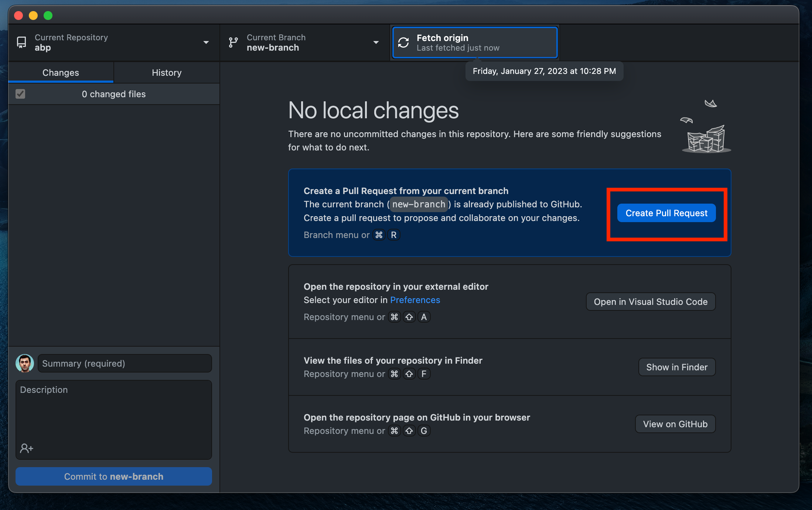812x510 pixels.
Task: Open the Preferences link
Action: pos(415,300)
